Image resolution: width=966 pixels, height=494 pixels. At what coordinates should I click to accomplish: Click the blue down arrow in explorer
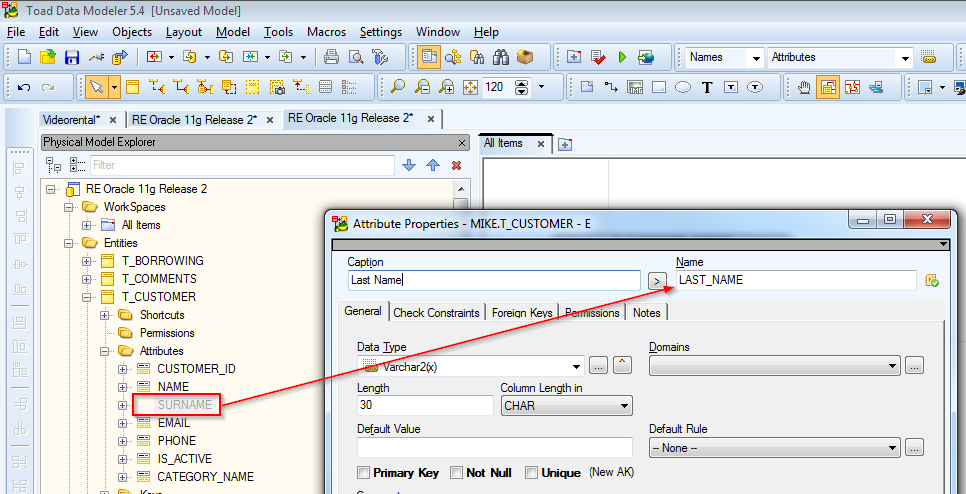click(409, 165)
